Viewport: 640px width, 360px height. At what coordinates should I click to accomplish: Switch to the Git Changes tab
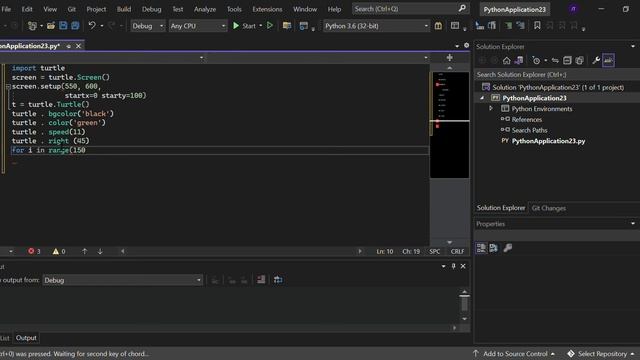549,208
